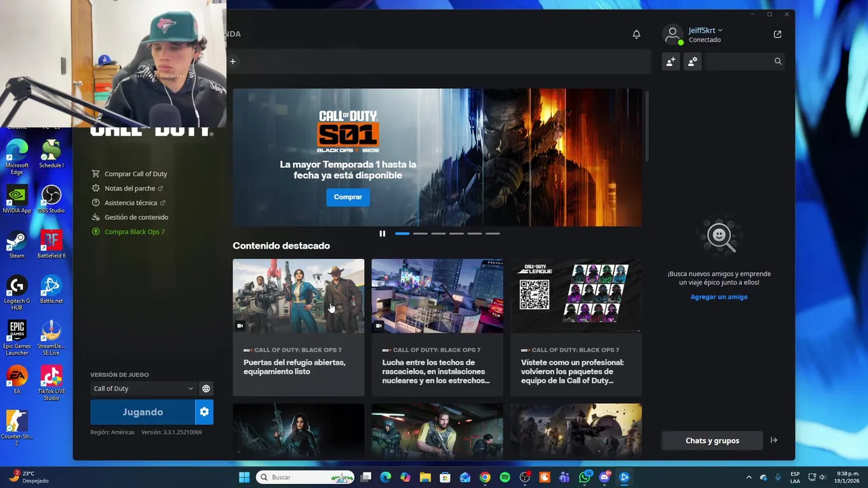The image size is (868, 488).
Task: Jump to the last carousel slide indicator
Action: [492, 233]
